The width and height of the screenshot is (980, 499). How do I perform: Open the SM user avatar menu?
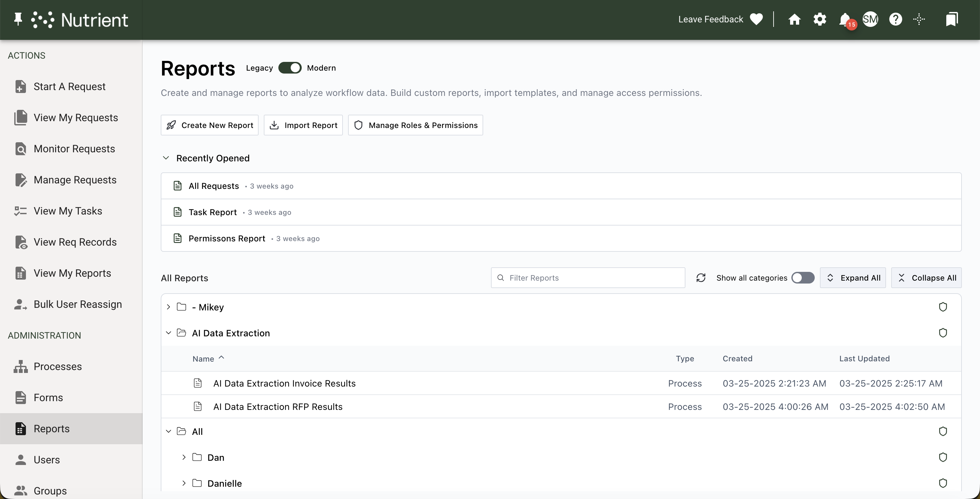point(870,19)
